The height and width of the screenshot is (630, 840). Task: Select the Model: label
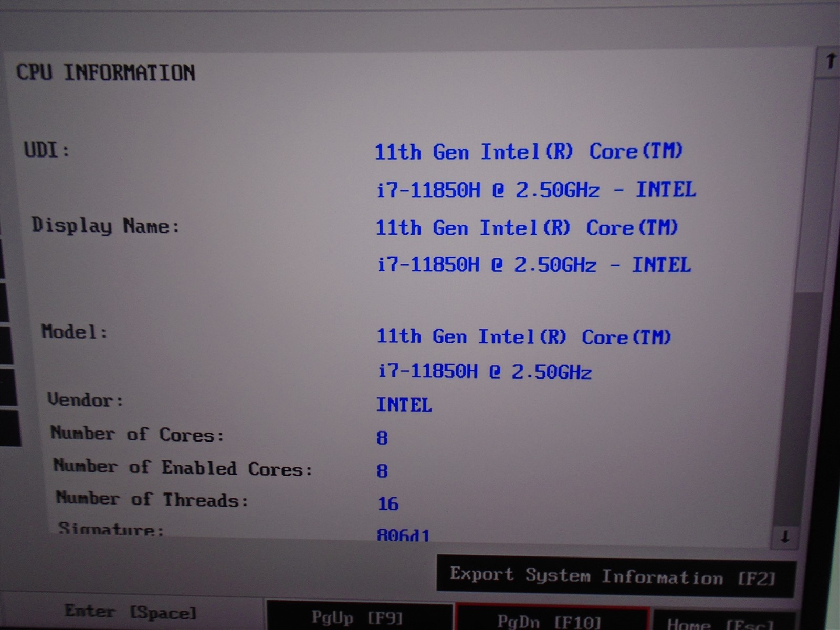(75, 332)
